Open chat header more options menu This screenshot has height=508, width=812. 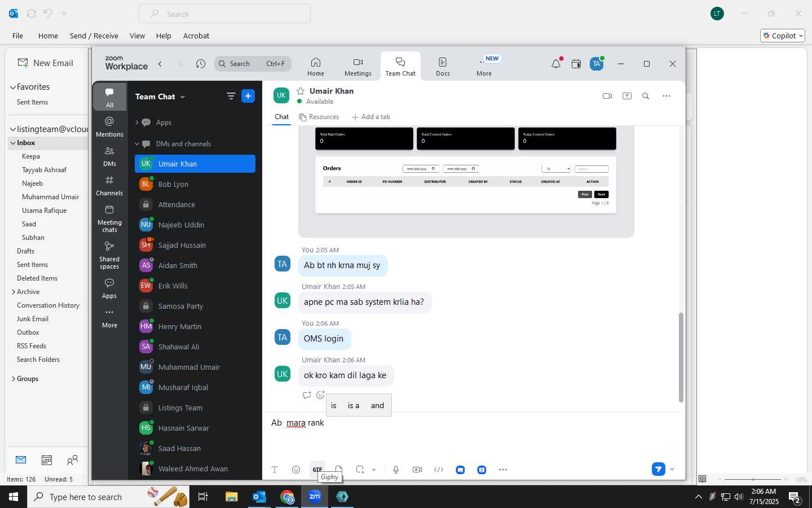click(x=667, y=96)
